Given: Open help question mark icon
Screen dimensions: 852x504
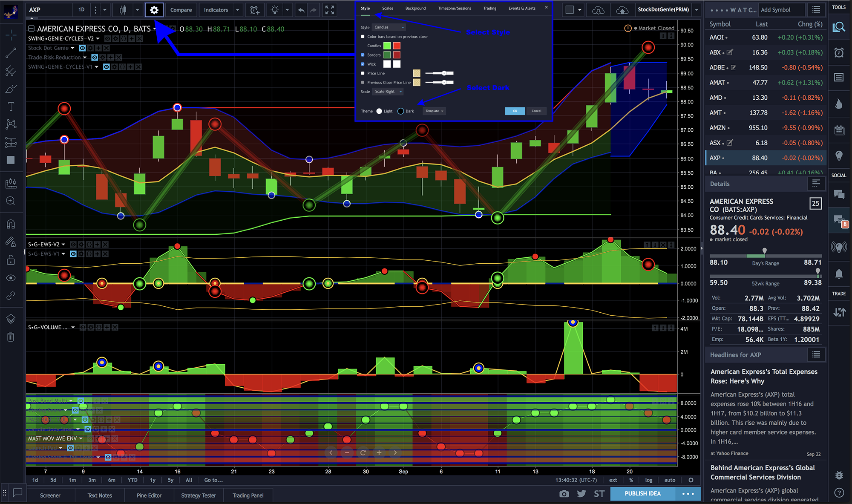Looking at the screenshot, I should click(x=839, y=493).
